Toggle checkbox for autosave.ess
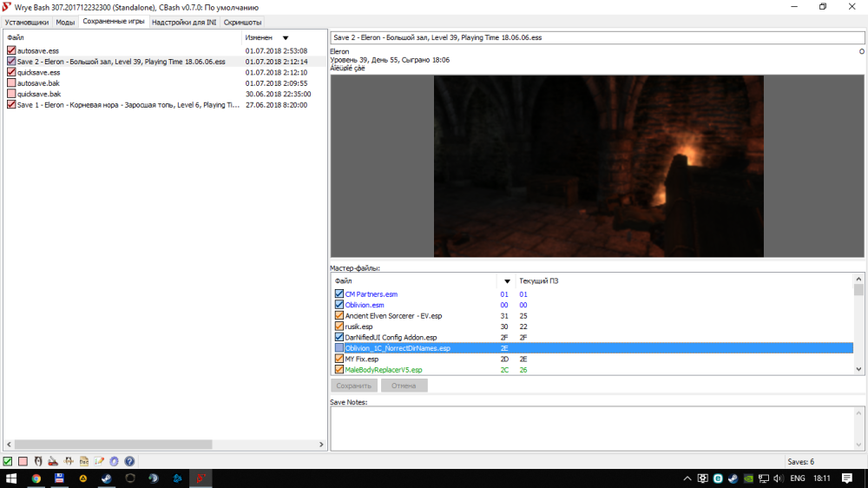Image resolution: width=868 pixels, height=488 pixels. pyautogui.click(x=11, y=50)
